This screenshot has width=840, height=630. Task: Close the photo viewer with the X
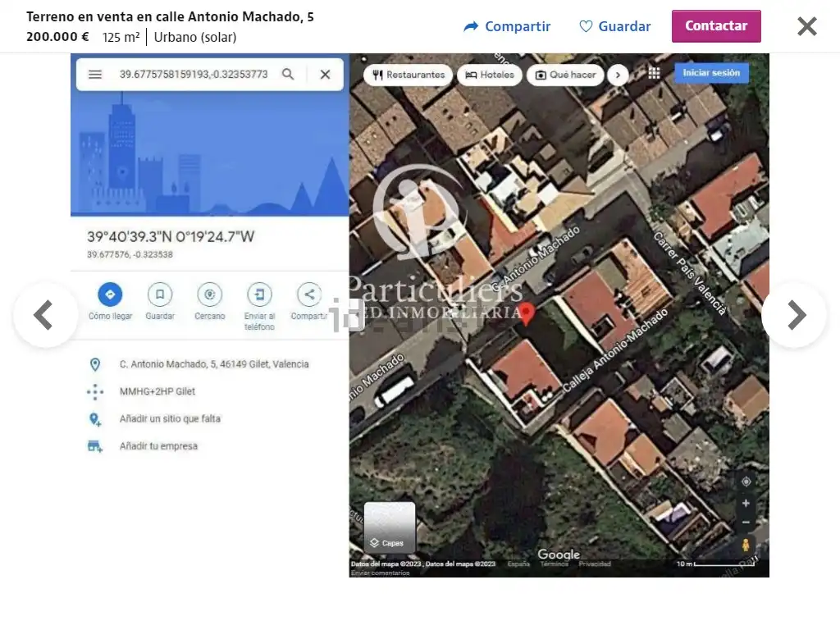pos(807,25)
